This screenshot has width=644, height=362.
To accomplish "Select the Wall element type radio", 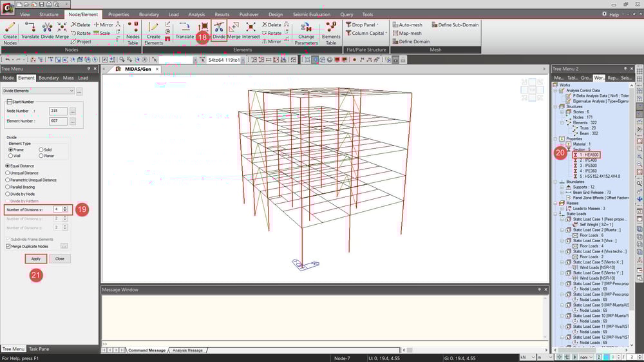I will [x=11, y=156].
